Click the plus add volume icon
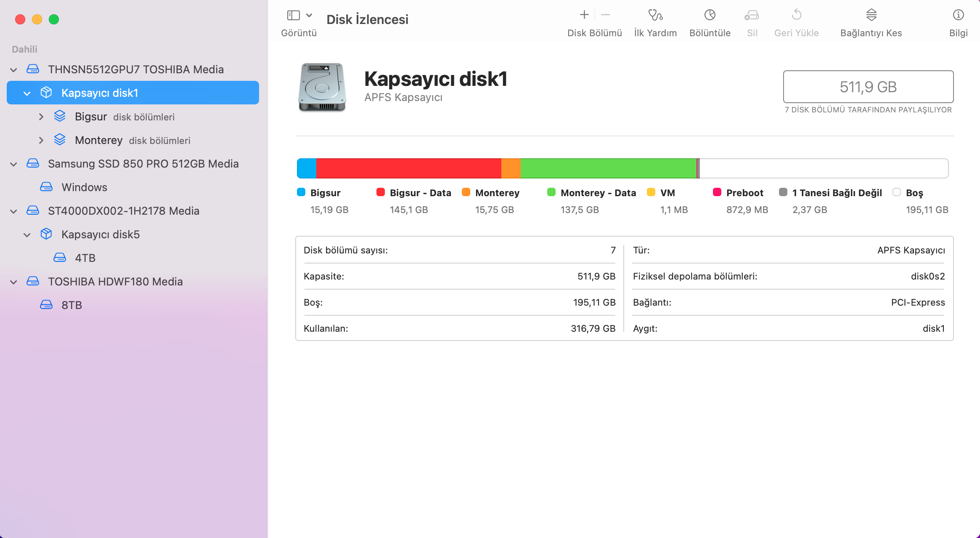Image resolution: width=980 pixels, height=538 pixels. click(584, 15)
